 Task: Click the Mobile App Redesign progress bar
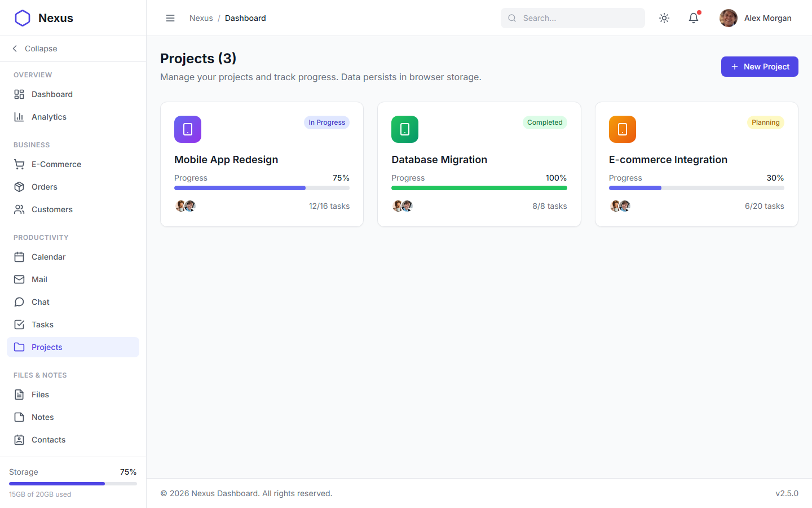tap(262, 188)
